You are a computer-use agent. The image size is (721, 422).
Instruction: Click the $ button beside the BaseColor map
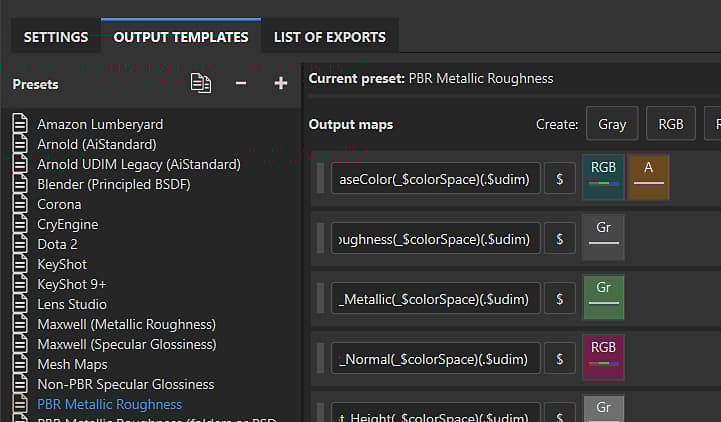coord(560,178)
